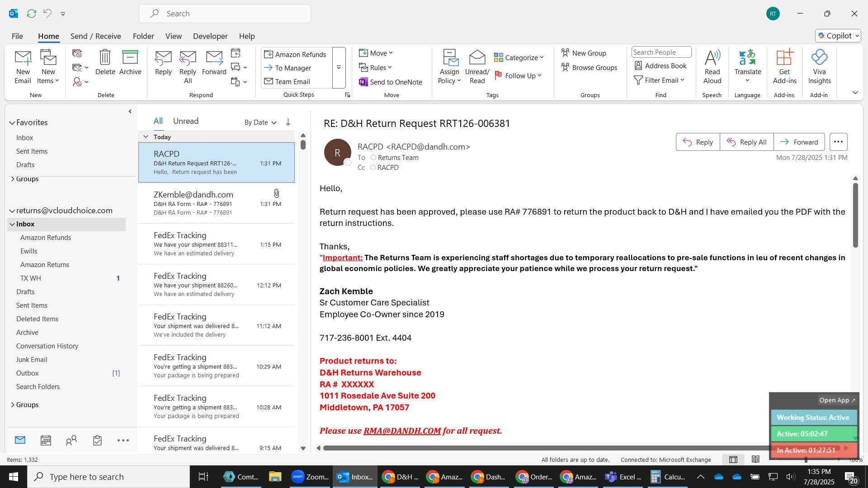
Task: Open the ZKemble@dandh.com message
Action: point(217,203)
